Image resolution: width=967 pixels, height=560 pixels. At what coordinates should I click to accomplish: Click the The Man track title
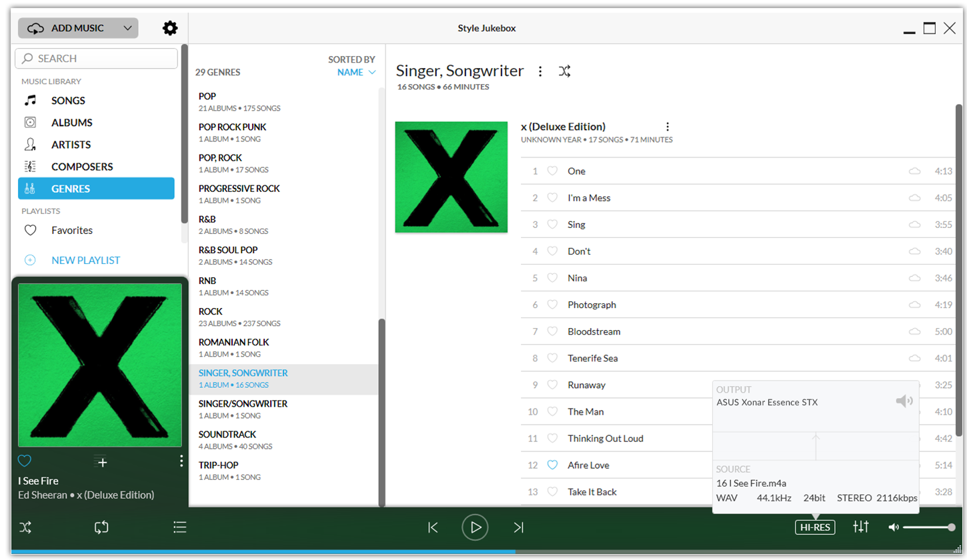tap(586, 411)
